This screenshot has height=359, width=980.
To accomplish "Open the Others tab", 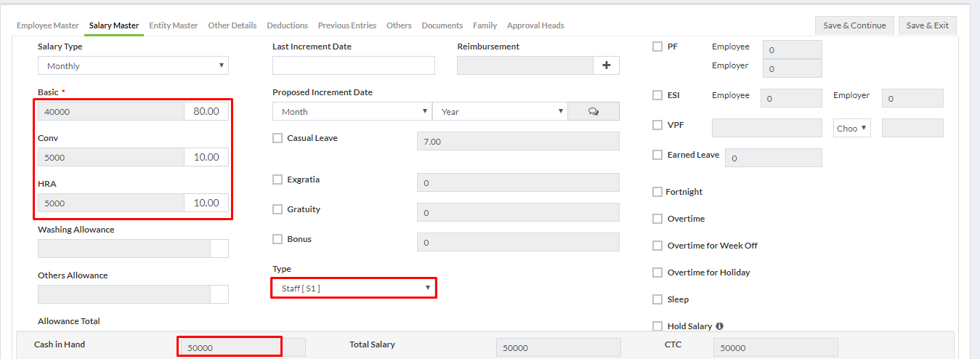I will (399, 25).
